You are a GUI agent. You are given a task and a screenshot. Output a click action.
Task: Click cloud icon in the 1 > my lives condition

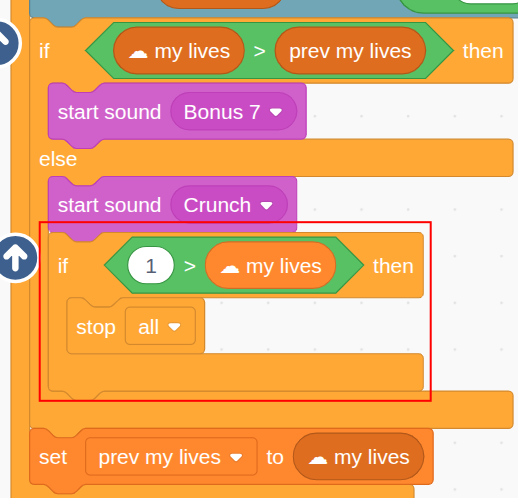pyautogui.click(x=230, y=268)
